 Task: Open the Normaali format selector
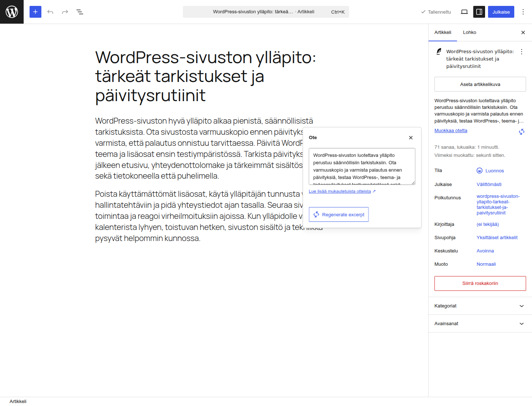[486, 264]
